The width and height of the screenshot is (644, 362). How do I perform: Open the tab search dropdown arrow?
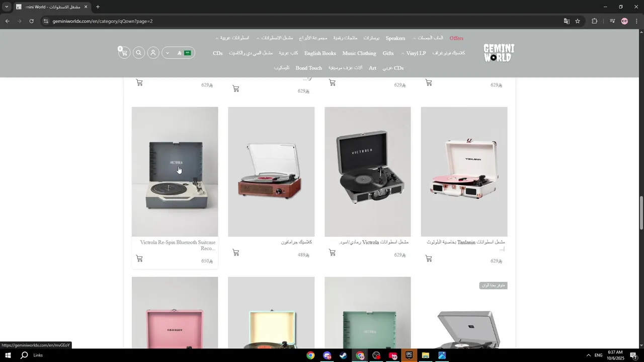(7, 7)
